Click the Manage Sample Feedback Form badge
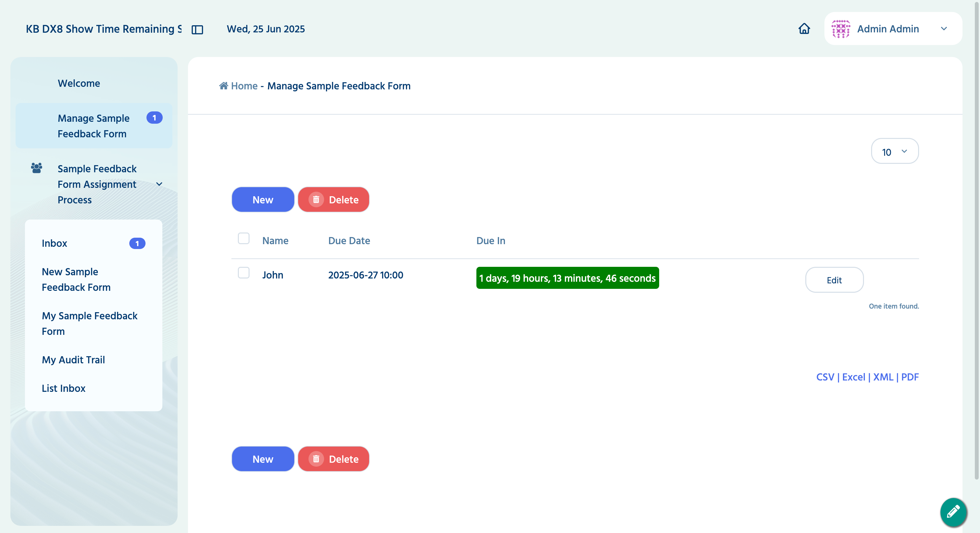The width and height of the screenshot is (980, 533). tap(154, 118)
